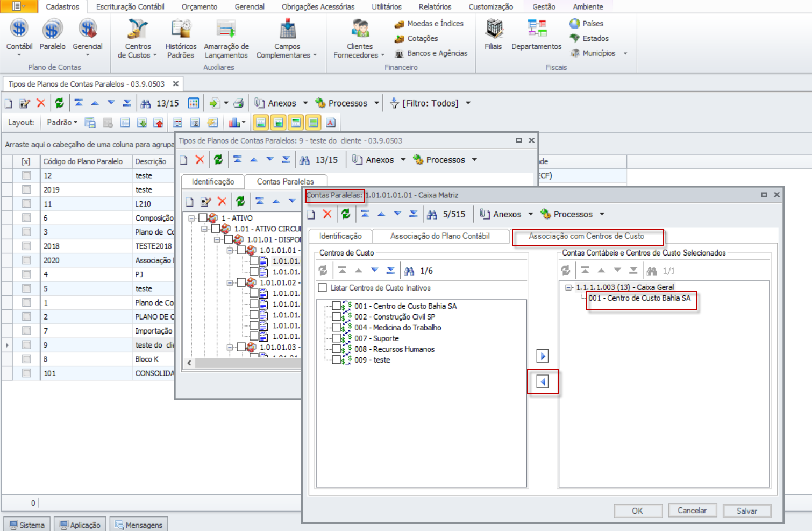The height and width of the screenshot is (531, 812).
Task: Switch to Associação com Centros de Custo tab
Action: [x=587, y=236]
